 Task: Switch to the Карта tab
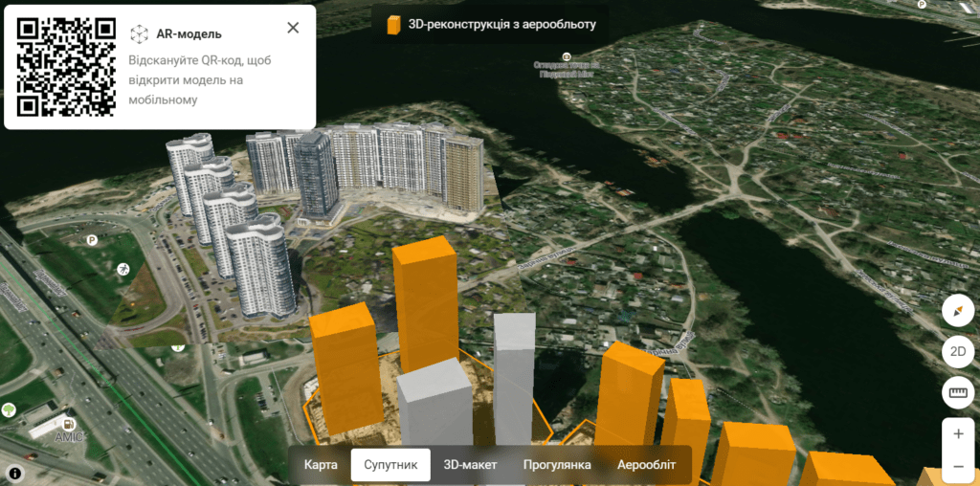pos(321,465)
